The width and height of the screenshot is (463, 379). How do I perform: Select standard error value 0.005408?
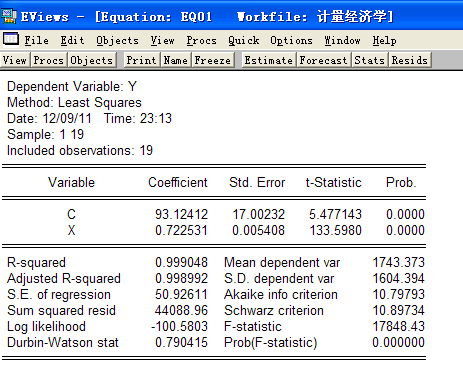[259, 230]
